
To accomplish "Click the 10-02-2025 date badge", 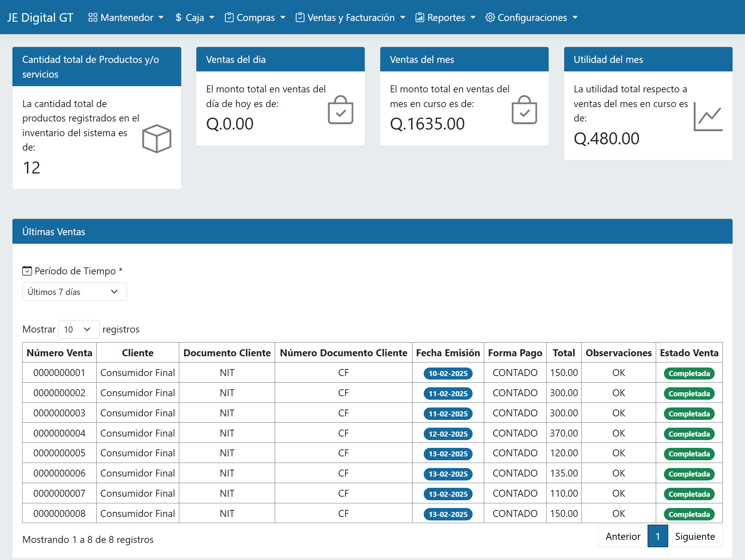I will point(448,373).
